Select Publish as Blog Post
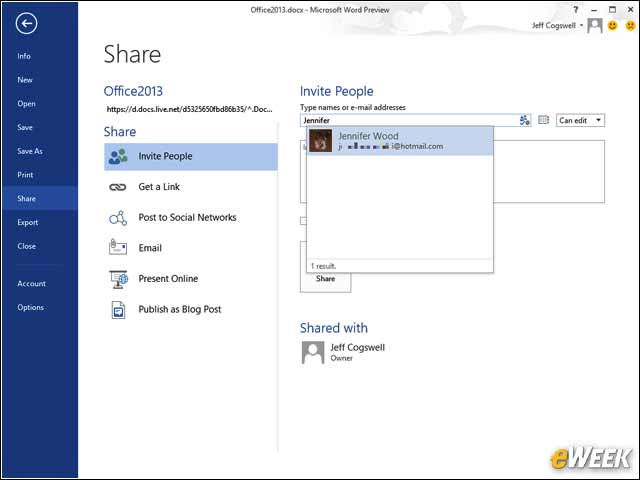This screenshot has height=480, width=640. pyautogui.click(x=180, y=309)
